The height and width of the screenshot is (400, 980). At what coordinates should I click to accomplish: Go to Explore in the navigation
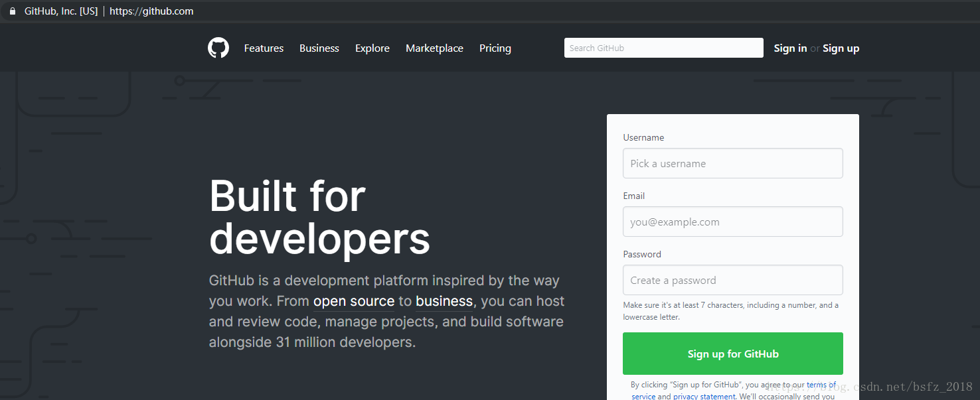372,48
